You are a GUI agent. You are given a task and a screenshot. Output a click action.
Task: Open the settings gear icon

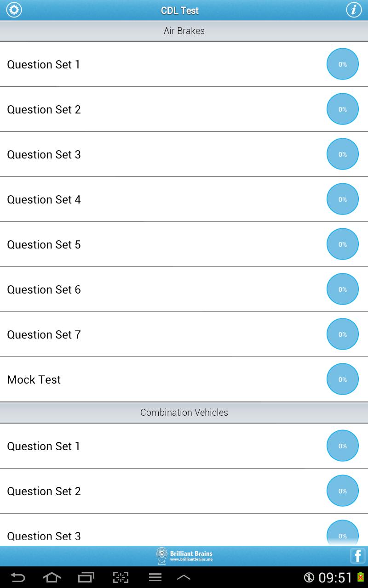14,10
